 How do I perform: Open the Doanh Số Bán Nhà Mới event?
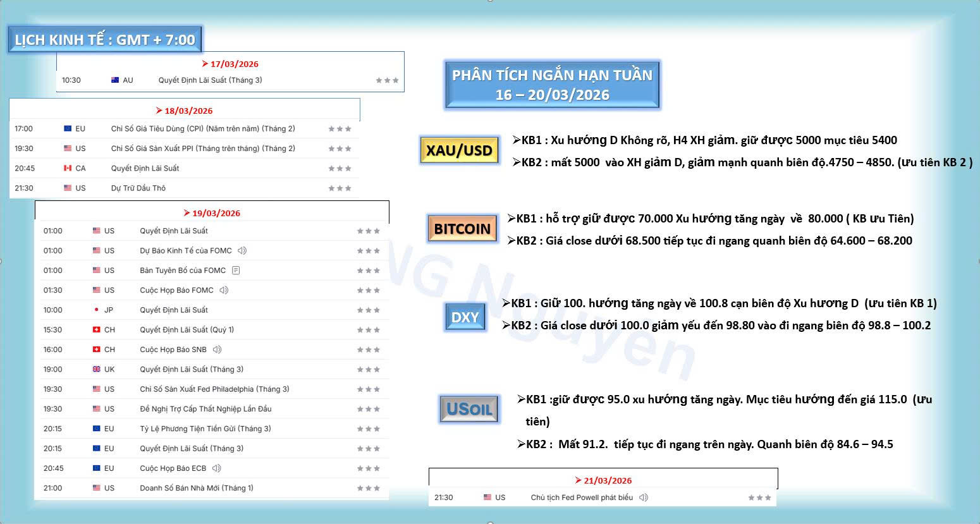pyautogui.click(x=196, y=488)
